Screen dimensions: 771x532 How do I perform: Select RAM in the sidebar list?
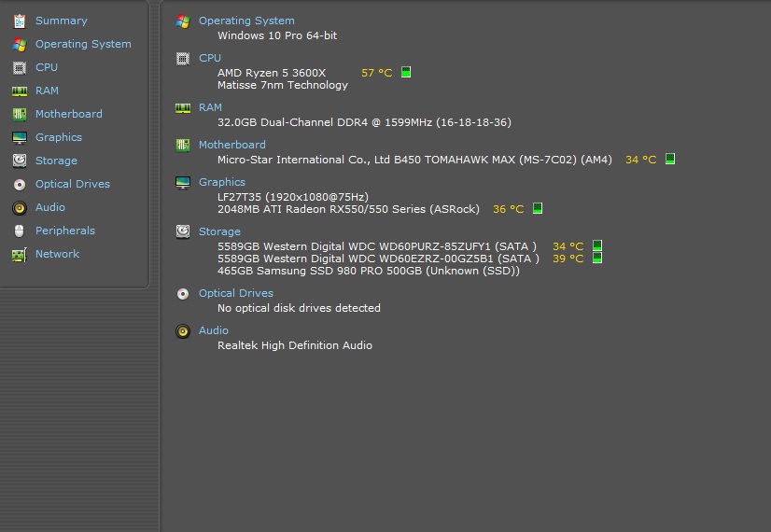[47, 91]
